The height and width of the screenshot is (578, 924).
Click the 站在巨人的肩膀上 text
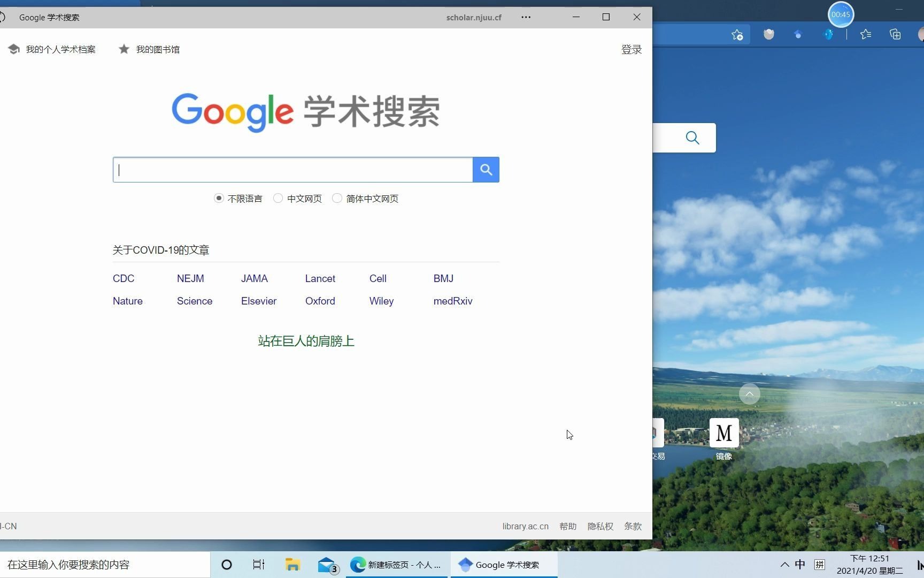pos(306,341)
